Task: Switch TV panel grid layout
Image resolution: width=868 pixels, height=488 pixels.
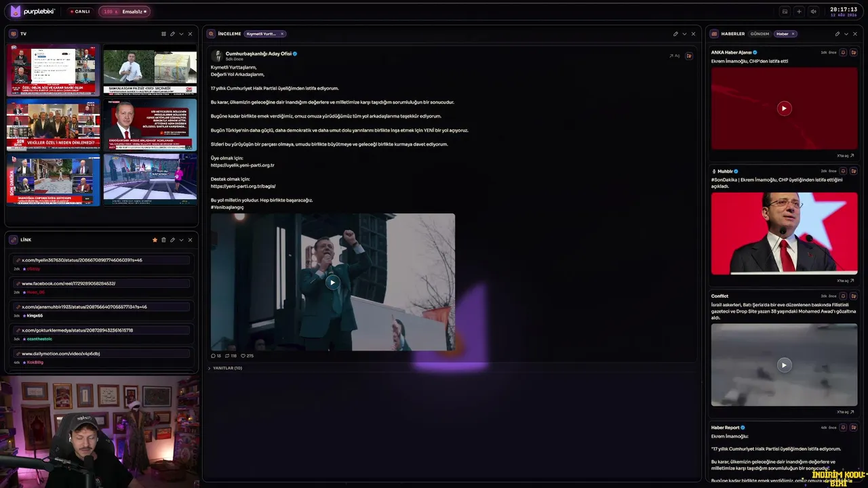Action: click(x=163, y=34)
